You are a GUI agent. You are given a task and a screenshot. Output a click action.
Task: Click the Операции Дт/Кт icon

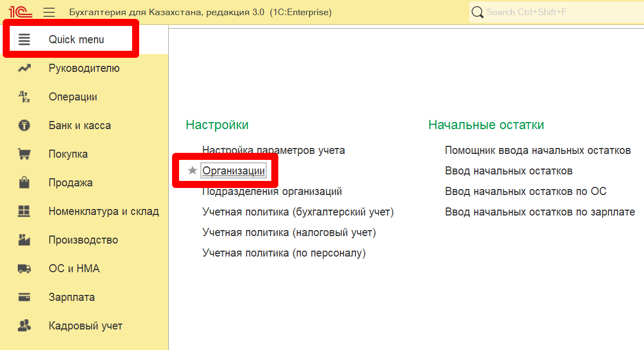click(24, 97)
